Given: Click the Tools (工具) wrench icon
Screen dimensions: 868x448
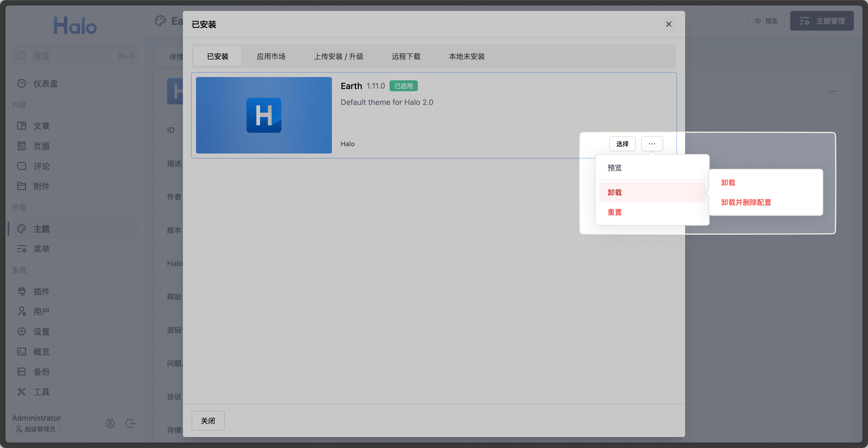Looking at the screenshot, I should (x=22, y=392).
